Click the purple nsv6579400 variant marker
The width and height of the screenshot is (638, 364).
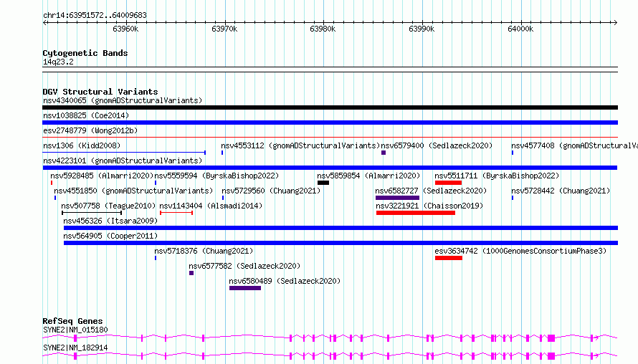pos(384,153)
